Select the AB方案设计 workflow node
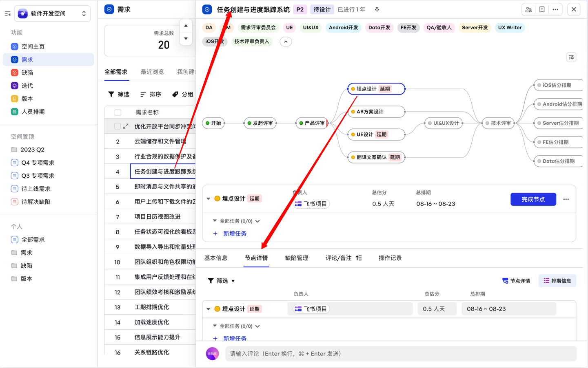This screenshot has width=588, height=368. point(376,112)
